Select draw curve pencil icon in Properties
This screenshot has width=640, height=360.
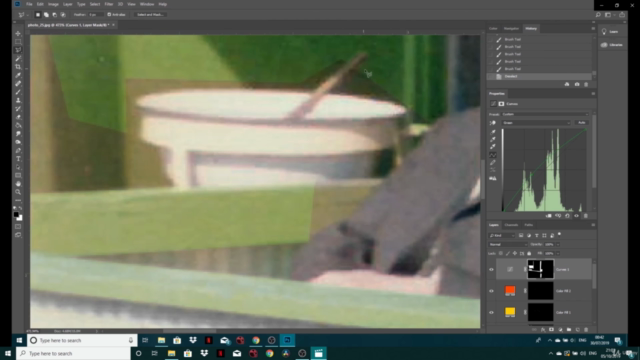(493, 163)
